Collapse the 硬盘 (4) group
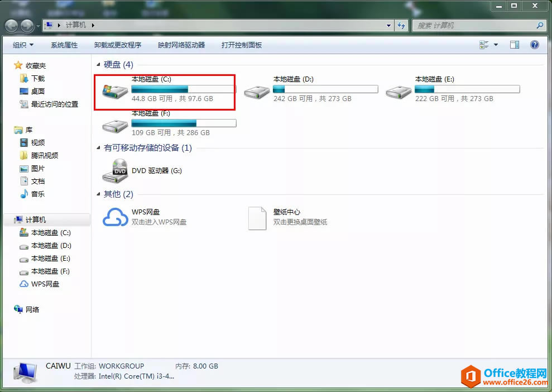This screenshot has width=552, height=392. [98, 64]
